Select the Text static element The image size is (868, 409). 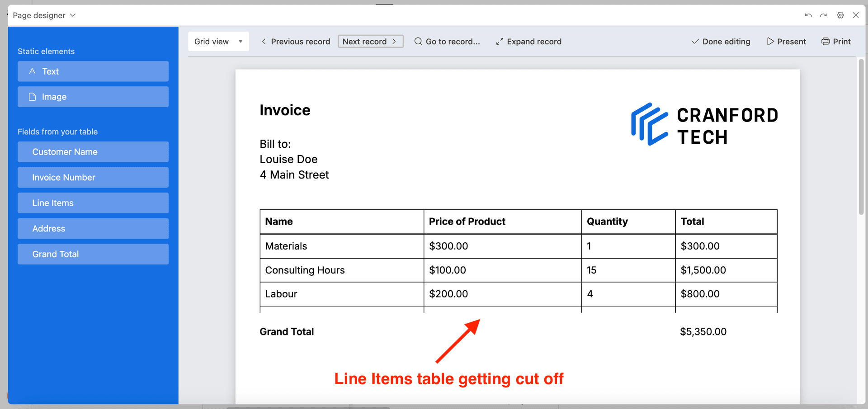click(x=93, y=71)
